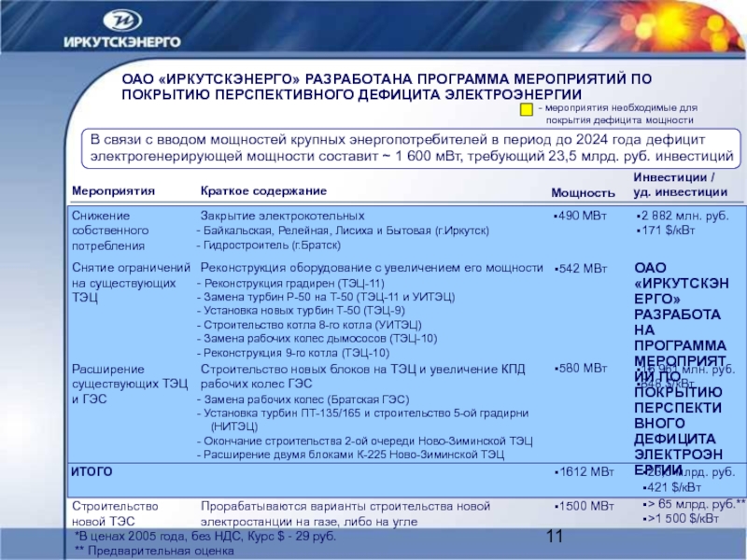
Task: Click the '580 МВт' value
Action: coord(581,369)
